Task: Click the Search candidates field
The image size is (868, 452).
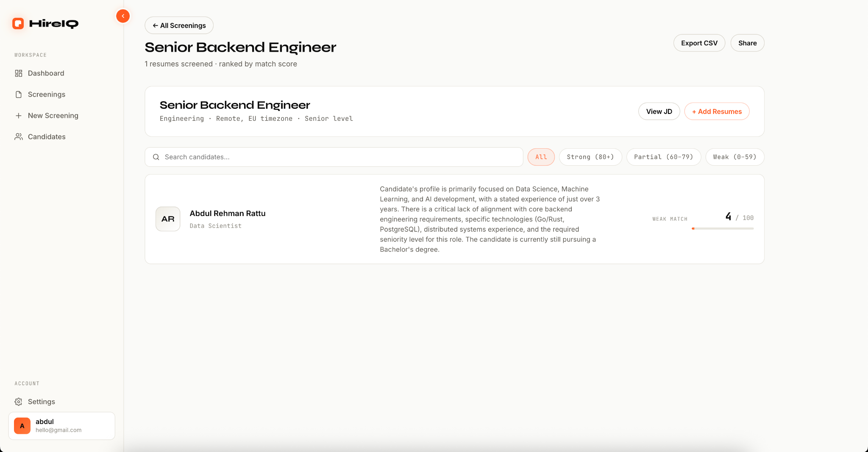Action: click(x=334, y=157)
